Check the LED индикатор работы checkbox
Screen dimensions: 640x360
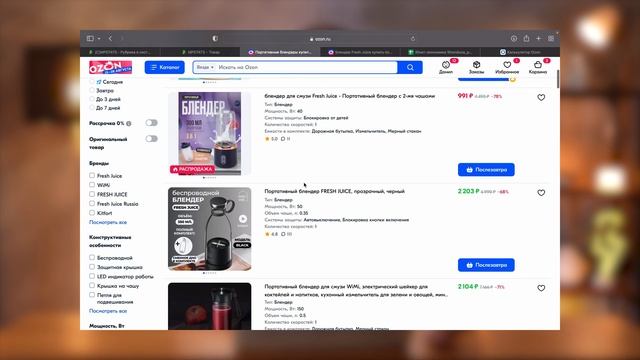(x=92, y=276)
